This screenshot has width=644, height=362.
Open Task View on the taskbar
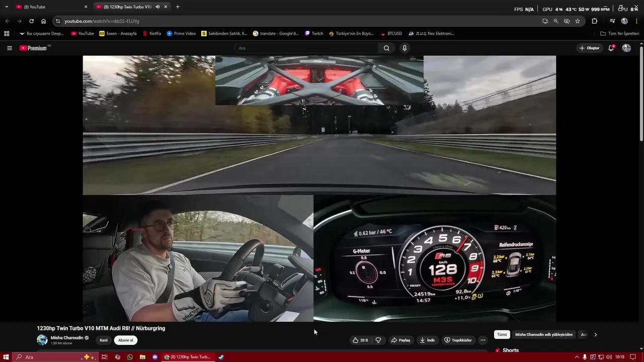point(105,357)
